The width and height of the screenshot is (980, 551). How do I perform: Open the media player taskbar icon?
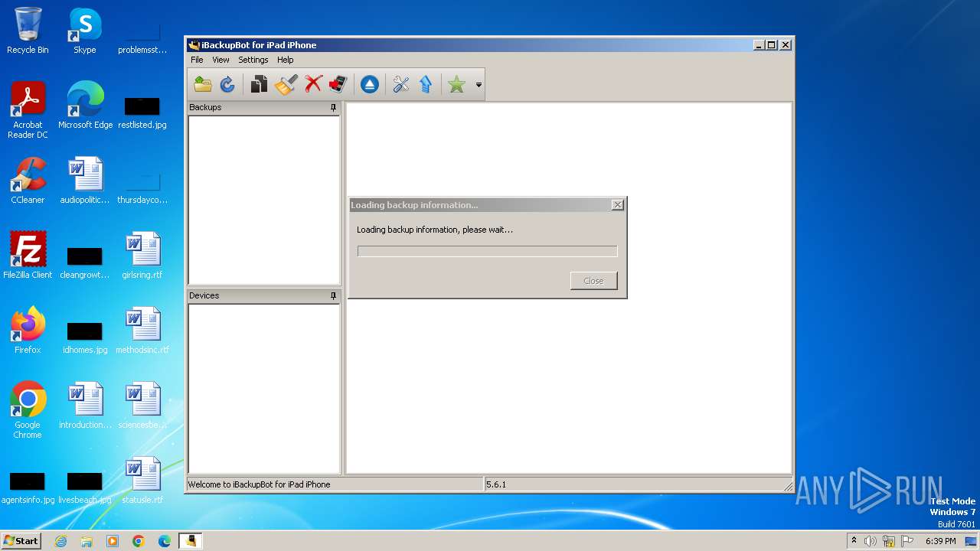113,541
